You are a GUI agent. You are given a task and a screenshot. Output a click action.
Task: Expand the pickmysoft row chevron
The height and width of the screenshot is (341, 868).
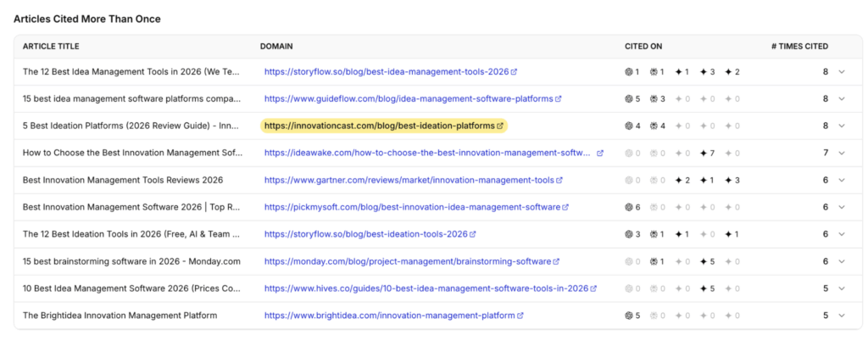point(842,208)
